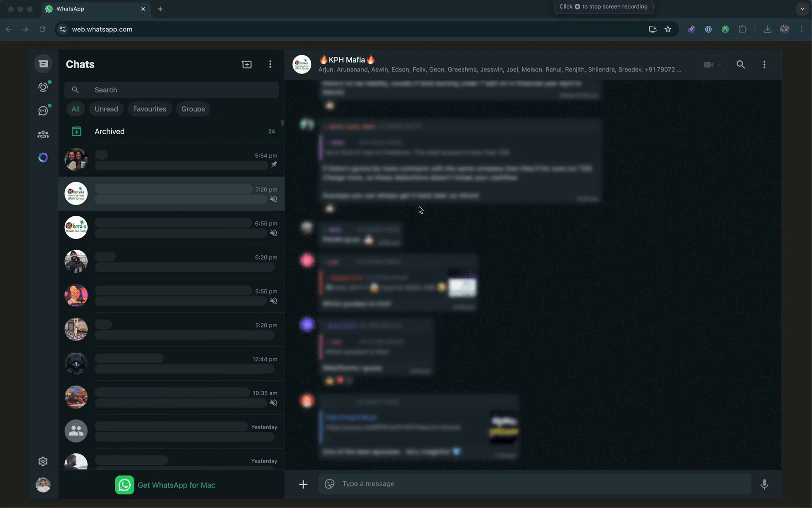Select the Groups filter chip
812x508 pixels.
click(x=193, y=109)
